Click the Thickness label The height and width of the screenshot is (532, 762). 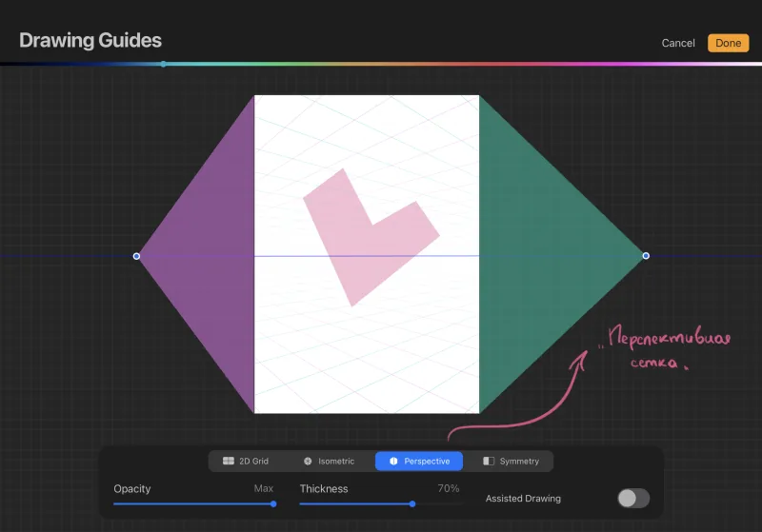pyautogui.click(x=324, y=489)
